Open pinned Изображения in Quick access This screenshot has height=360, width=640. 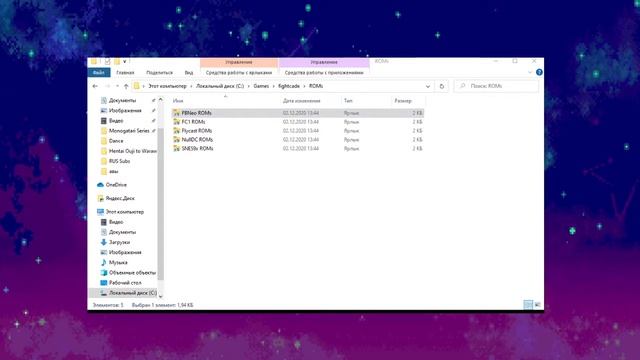[x=125, y=111]
